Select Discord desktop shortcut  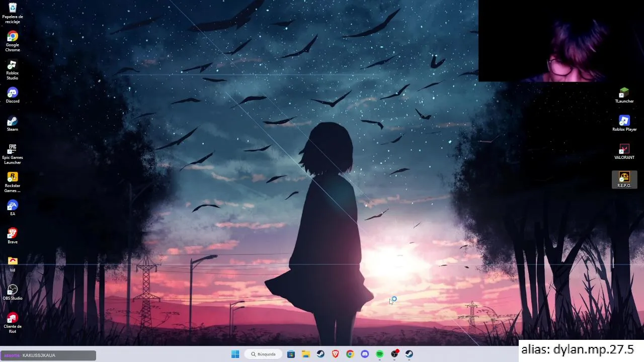tap(13, 95)
